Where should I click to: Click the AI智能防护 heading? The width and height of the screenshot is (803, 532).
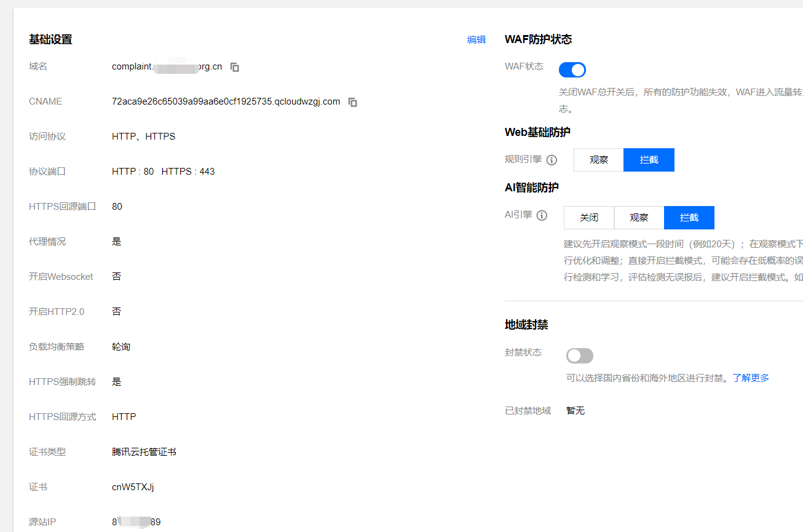click(532, 188)
